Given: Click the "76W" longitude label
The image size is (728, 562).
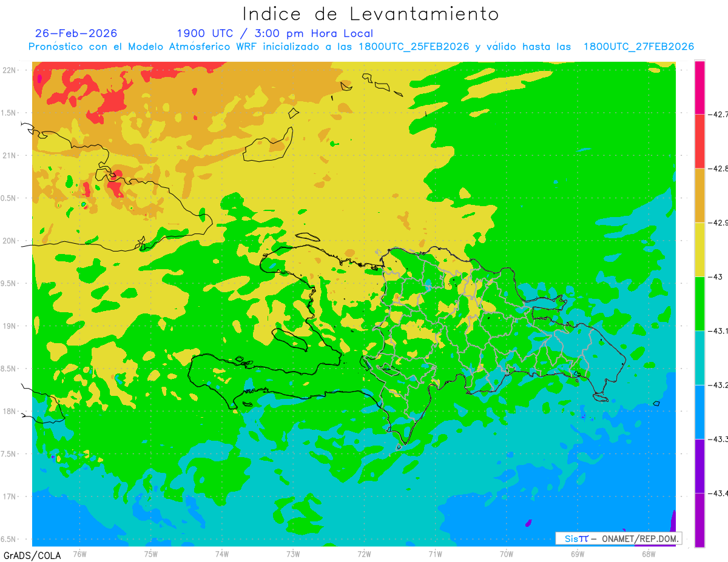Looking at the screenshot, I should coord(79,554).
